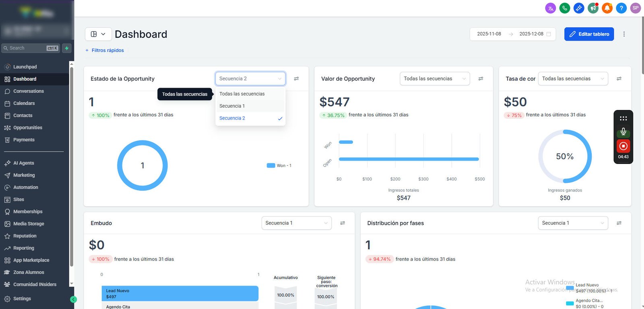Click the Search field in sidebar

31,48
